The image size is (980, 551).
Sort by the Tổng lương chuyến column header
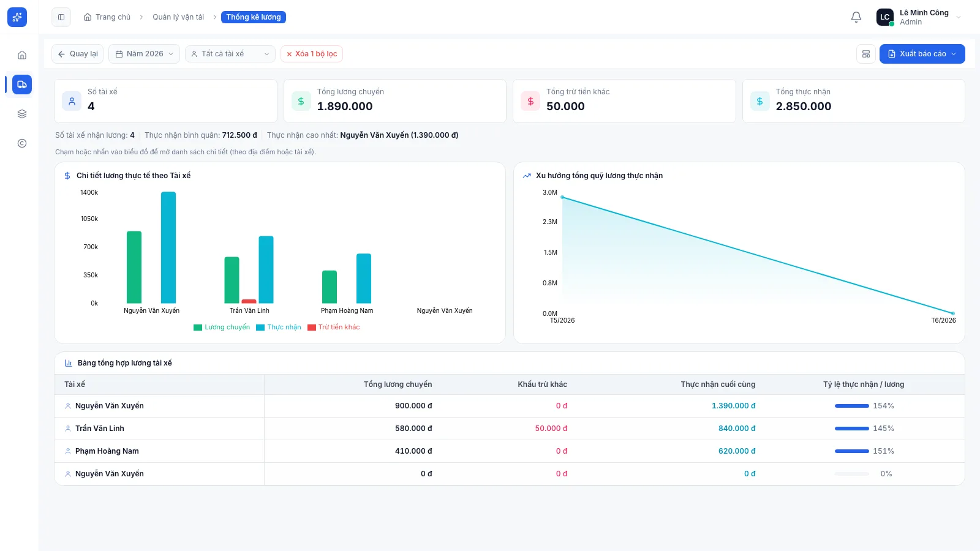click(x=398, y=384)
